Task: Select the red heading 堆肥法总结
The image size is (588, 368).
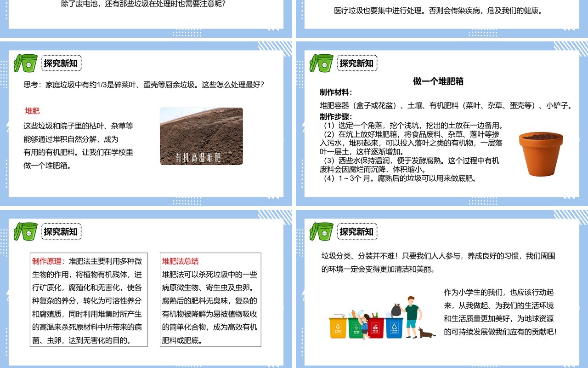Action: pyautogui.click(x=181, y=261)
